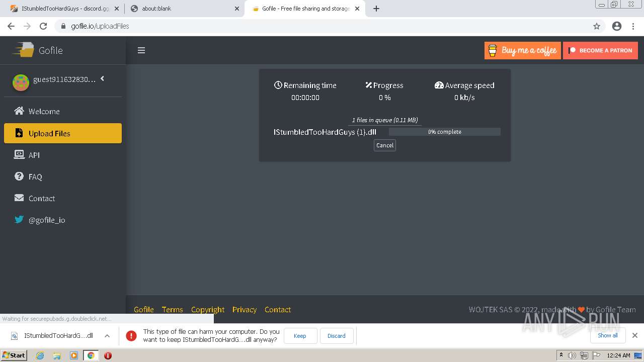Bookmark this page with the star icon
Screen dimensions: 644x362
(597, 26)
